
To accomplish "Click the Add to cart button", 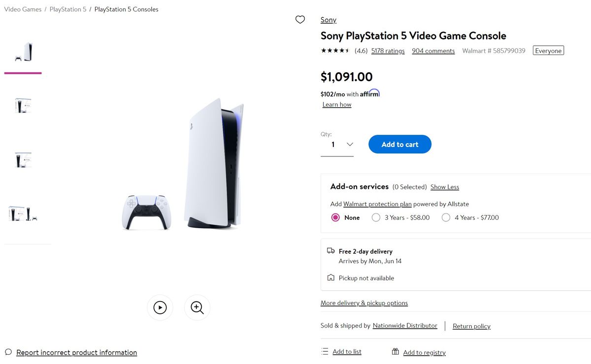I will coord(400,144).
